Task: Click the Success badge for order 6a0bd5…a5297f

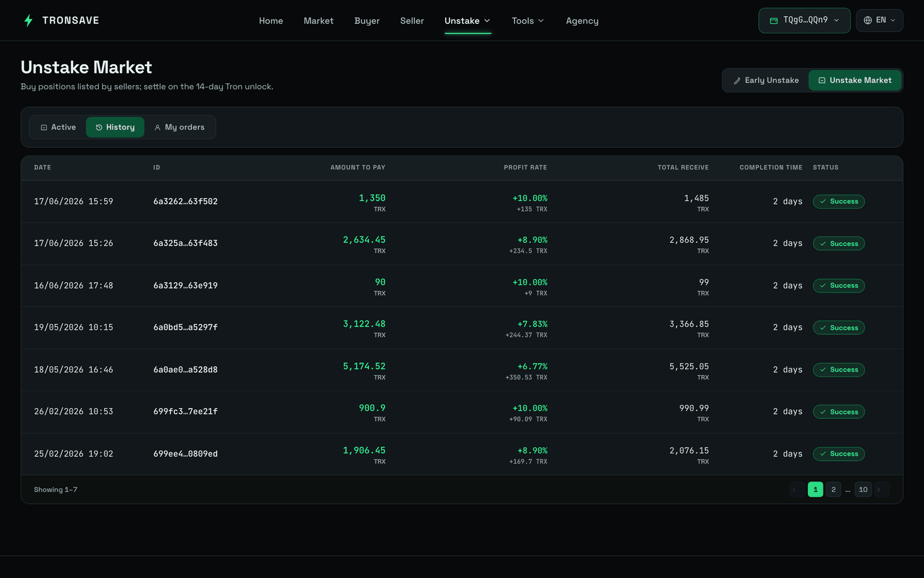Action: [839, 328]
